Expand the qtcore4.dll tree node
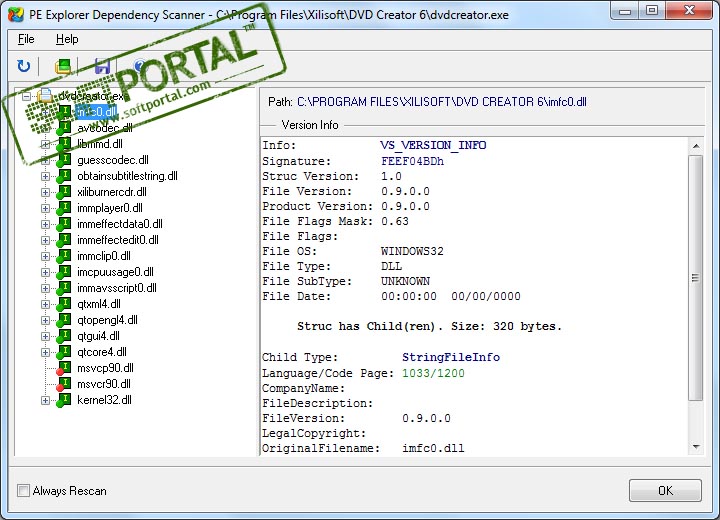 pyautogui.click(x=45, y=352)
